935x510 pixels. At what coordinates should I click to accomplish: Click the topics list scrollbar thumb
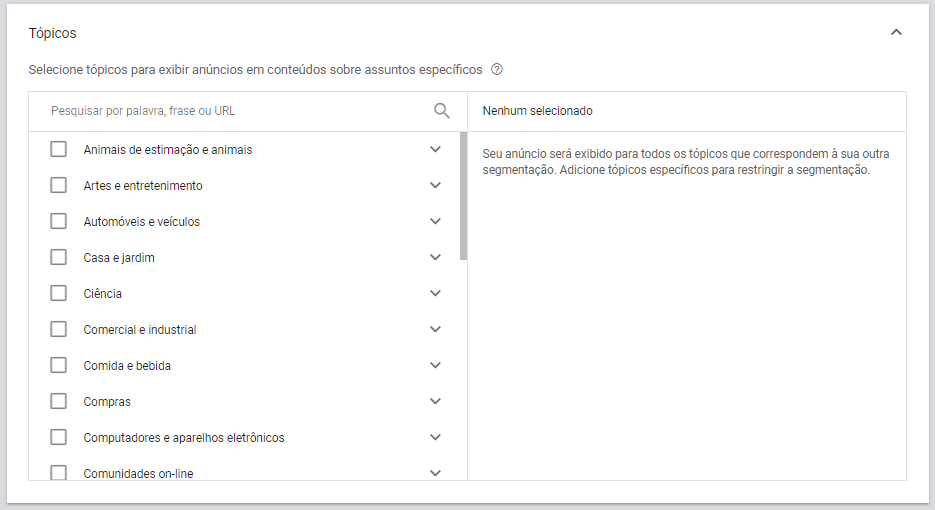[463, 196]
